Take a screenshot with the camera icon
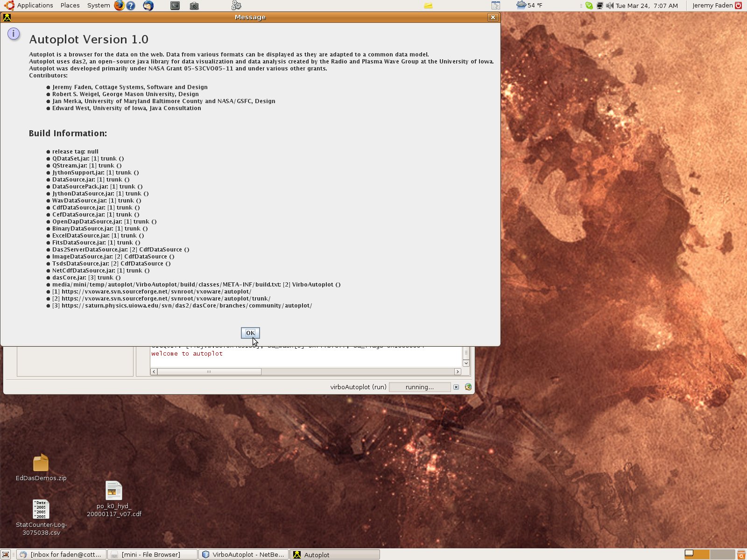The image size is (747, 560). 194,6
